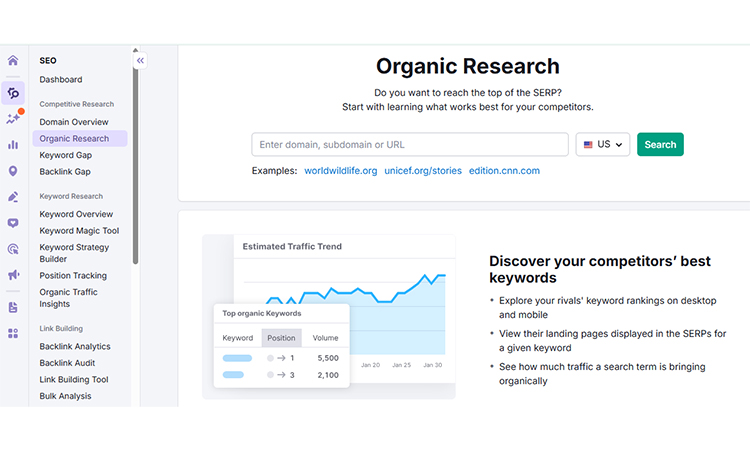Click the Top organic Keywords heading
This screenshot has height=450, width=750.
(262, 313)
